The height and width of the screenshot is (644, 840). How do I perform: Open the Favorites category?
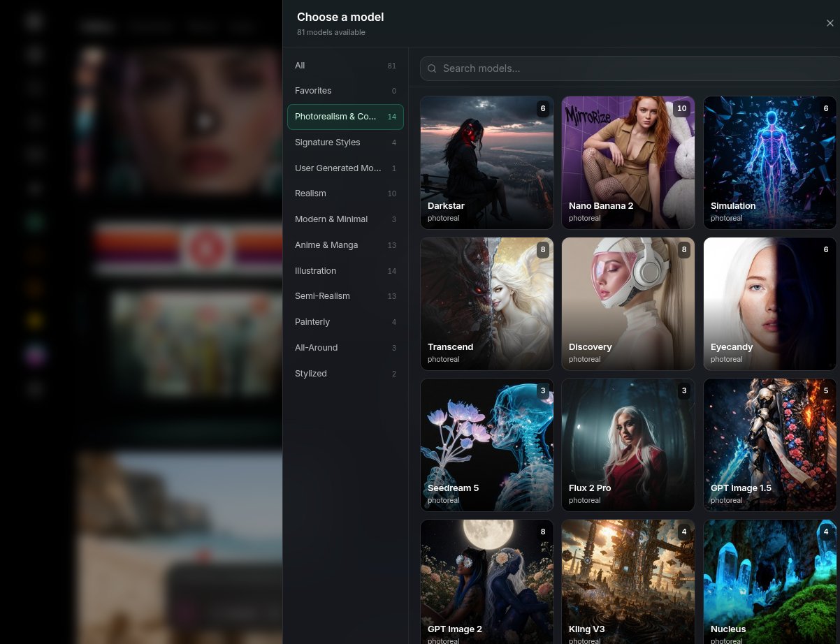[x=345, y=91]
